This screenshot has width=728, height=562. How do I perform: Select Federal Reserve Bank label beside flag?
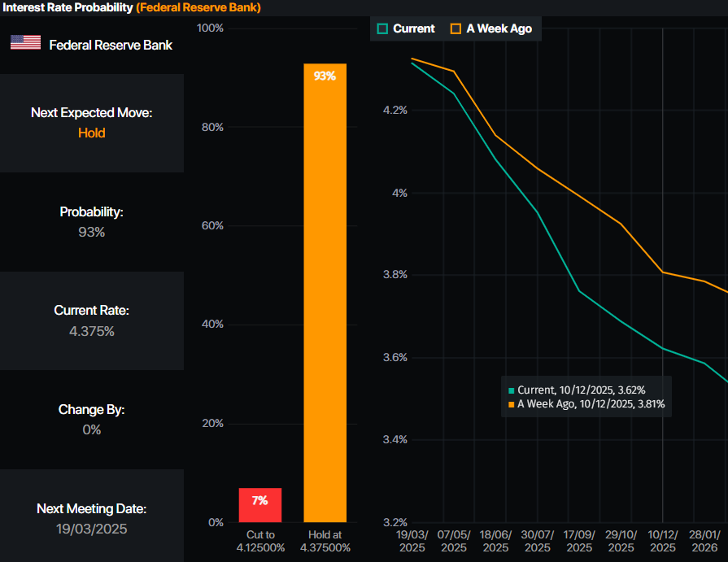[x=111, y=45]
